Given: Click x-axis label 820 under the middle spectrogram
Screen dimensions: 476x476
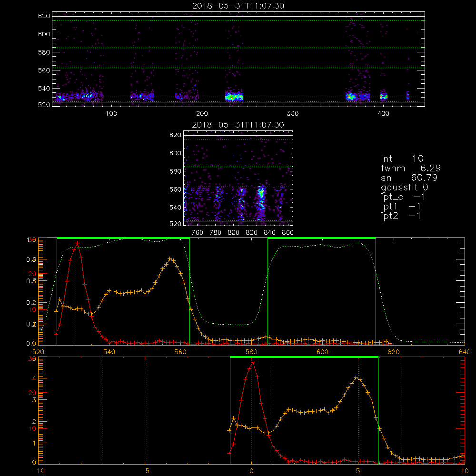Looking at the screenshot, I should [252, 233].
